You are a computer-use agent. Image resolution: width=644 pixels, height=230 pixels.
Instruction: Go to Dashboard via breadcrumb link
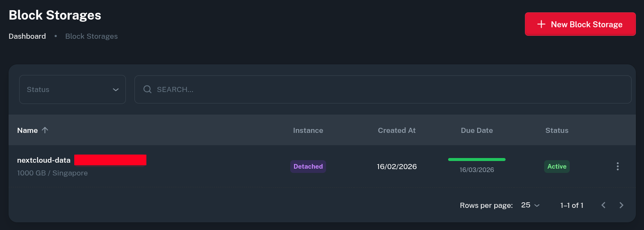pos(27,36)
